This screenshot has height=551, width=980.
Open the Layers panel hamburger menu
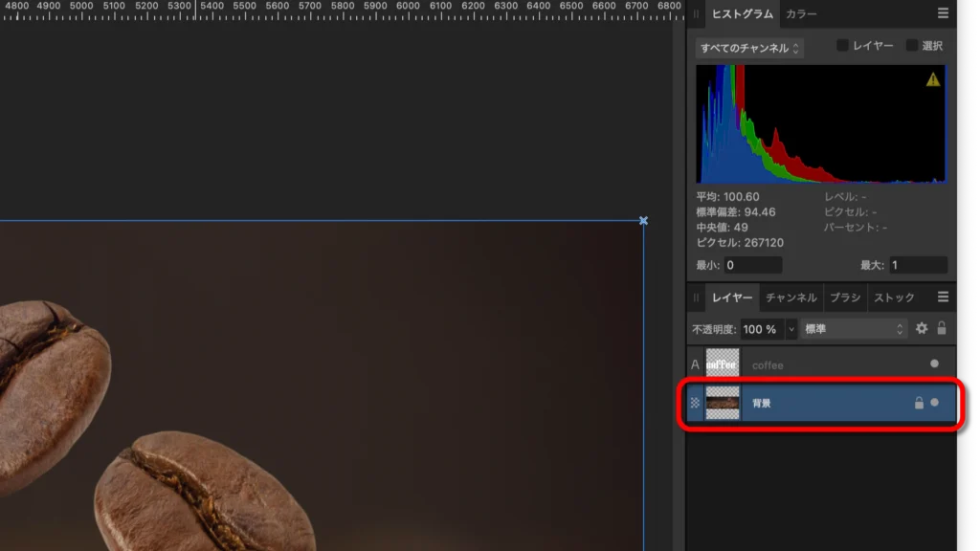click(x=943, y=298)
